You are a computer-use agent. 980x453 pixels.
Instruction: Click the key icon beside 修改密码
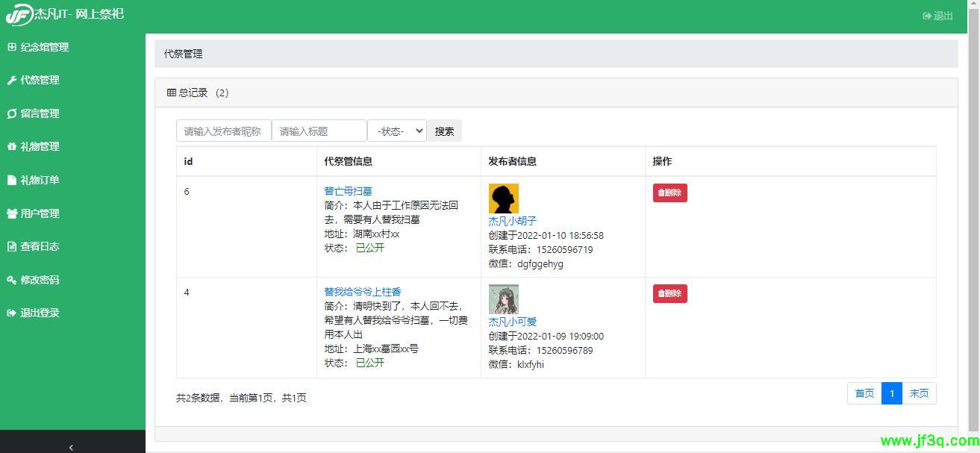pos(11,280)
